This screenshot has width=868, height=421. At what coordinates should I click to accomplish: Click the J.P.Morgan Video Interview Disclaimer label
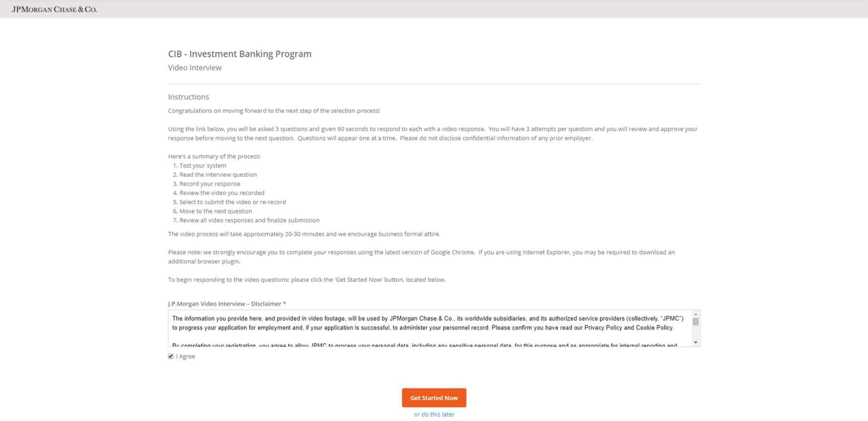(224, 304)
